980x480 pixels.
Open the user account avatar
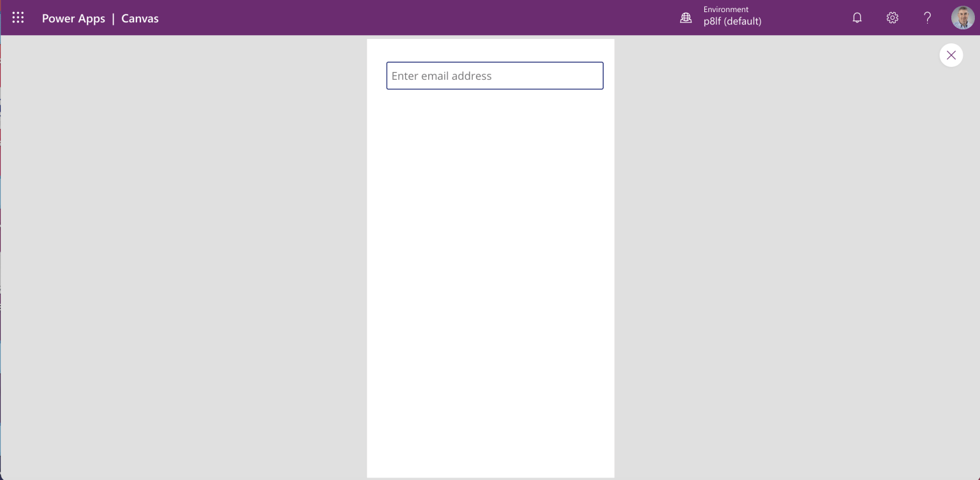[x=963, y=18]
